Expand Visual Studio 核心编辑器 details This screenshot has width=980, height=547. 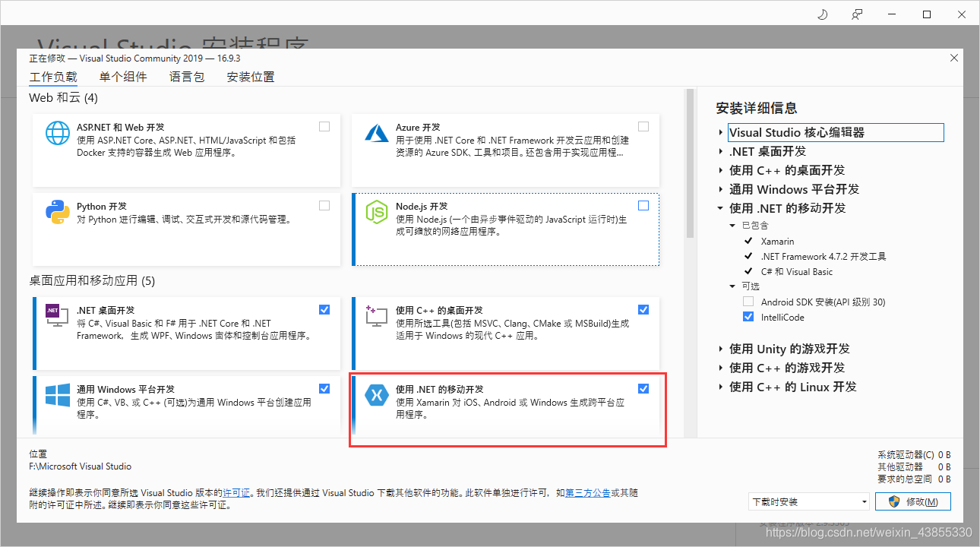(x=720, y=132)
